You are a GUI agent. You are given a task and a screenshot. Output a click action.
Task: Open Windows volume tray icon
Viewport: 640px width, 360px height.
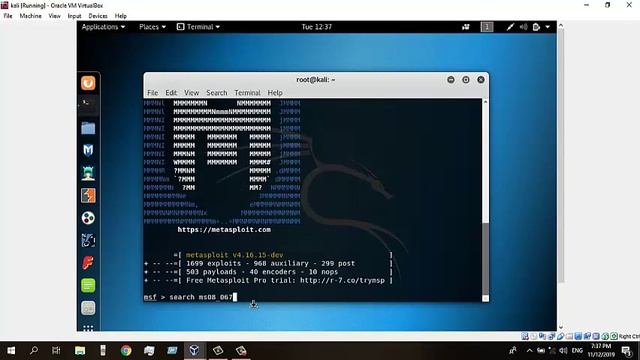[563, 351]
